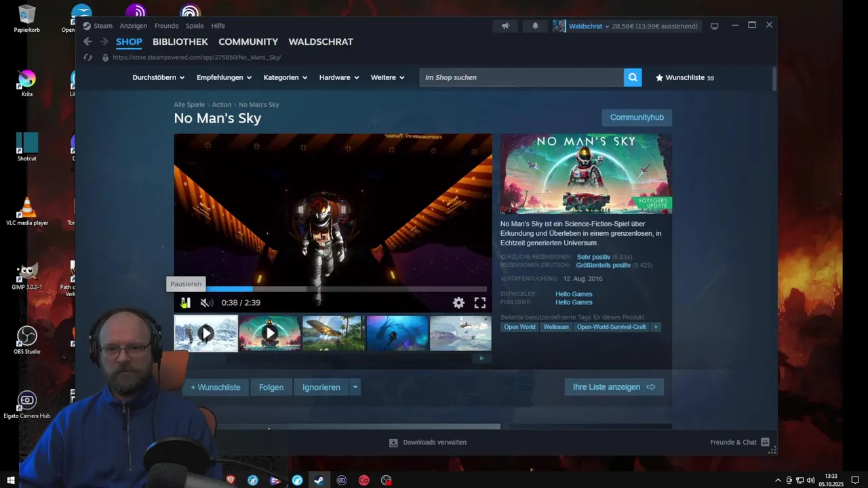Screen dimensions: 868x488
Task: Select the Open-World-Survival-Craft tag
Action: 611,327
